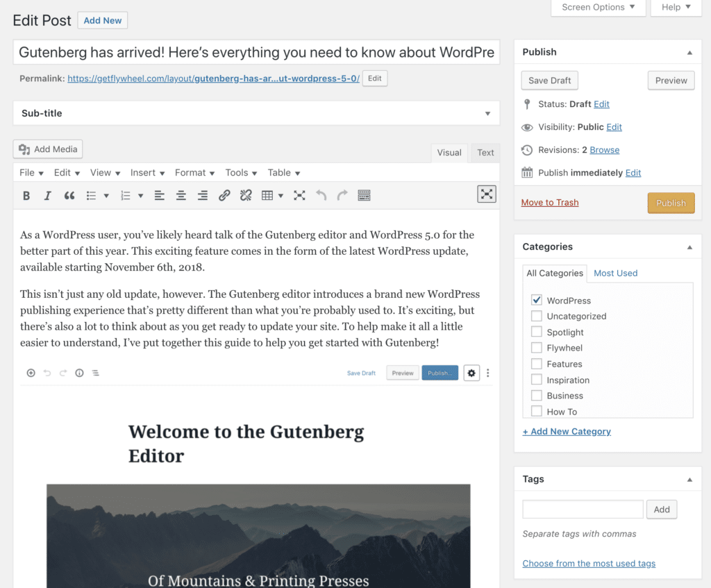Viewport: 711px width, 588px height.
Task: Insert a blockquote
Action: tap(69, 195)
